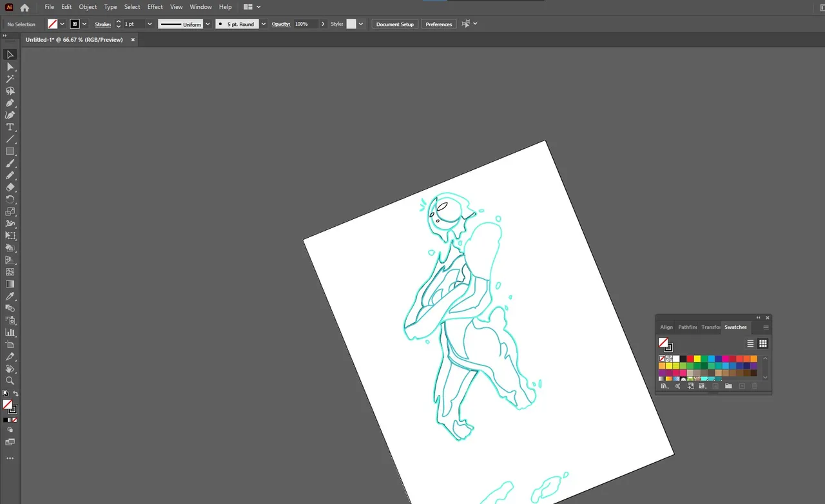
Task: Open the graphic Style dropdown
Action: [x=361, y=24]
